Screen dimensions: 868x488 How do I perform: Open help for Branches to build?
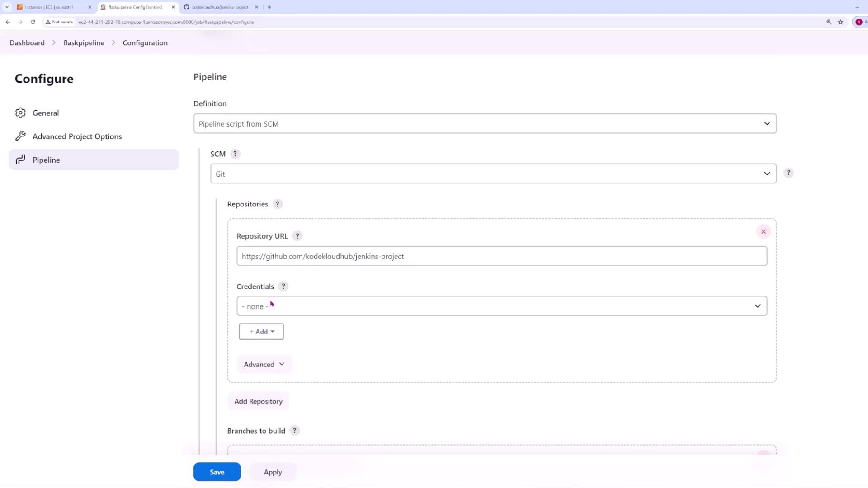click(295, 431)
